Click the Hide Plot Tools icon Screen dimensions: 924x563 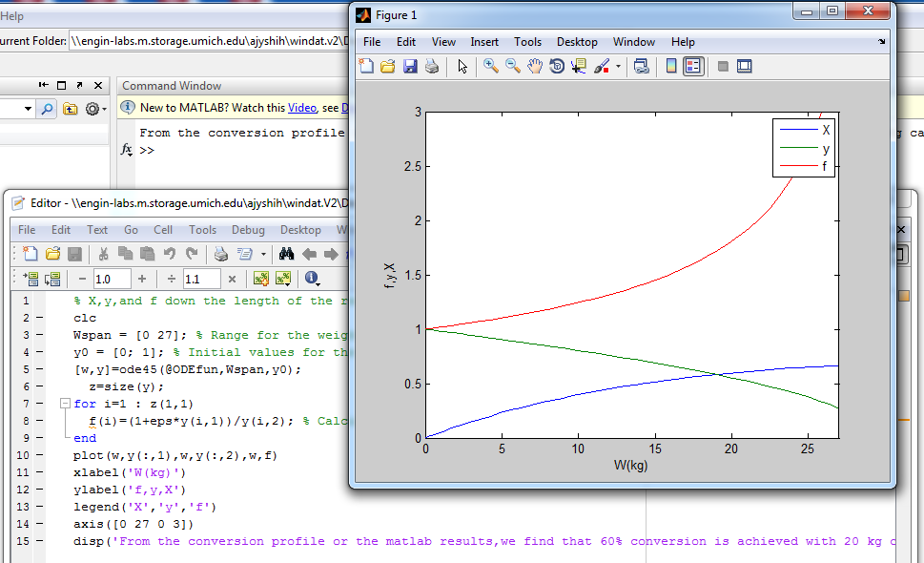(x=723, y=67)
